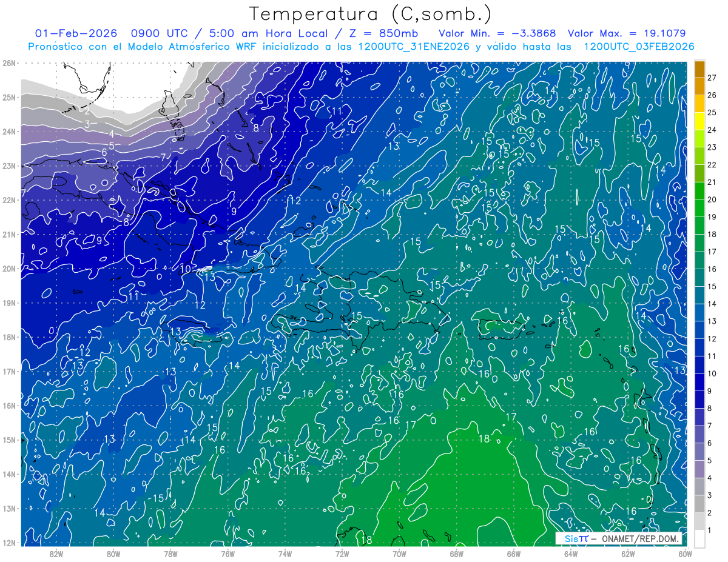Click the '25N' latitude axis label

8,97
